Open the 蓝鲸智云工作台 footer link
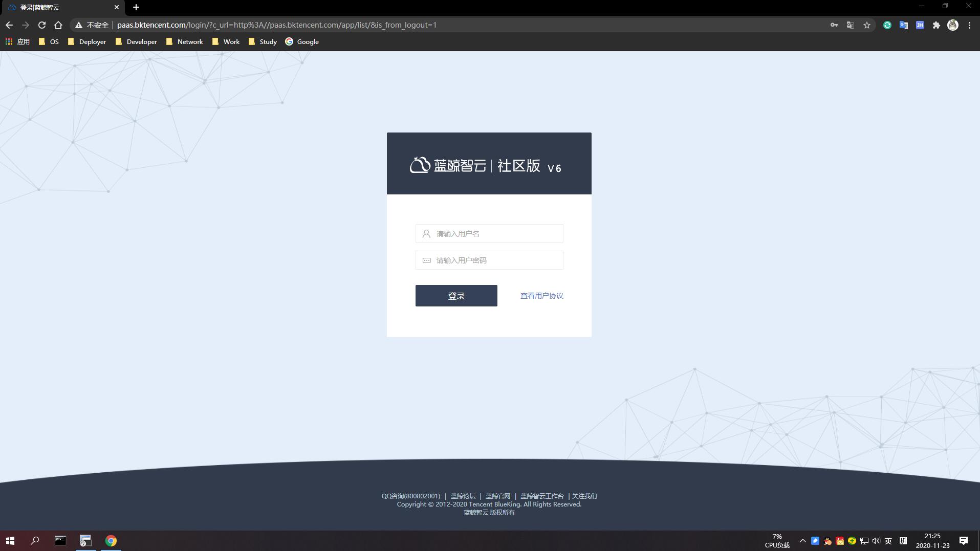 (542, 496)
